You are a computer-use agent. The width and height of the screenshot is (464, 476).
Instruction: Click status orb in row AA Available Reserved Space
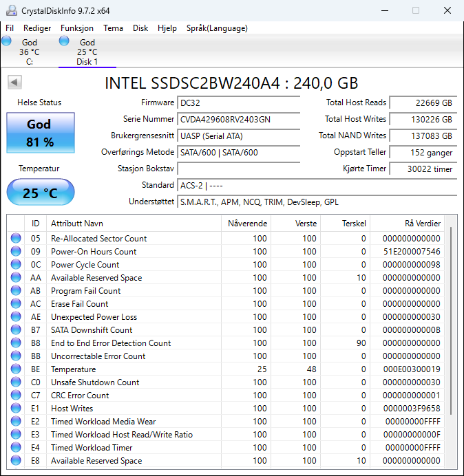pos(16,277)
